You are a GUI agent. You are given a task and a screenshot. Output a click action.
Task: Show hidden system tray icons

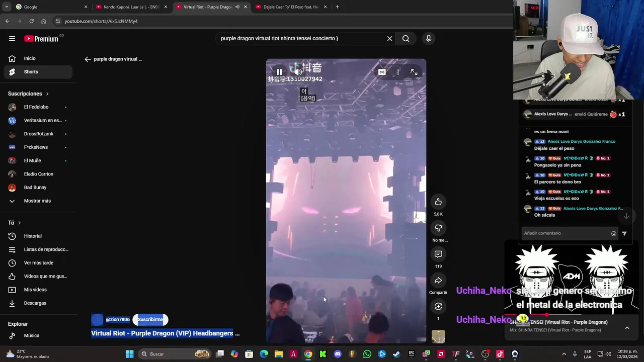(x=563, y=354)
